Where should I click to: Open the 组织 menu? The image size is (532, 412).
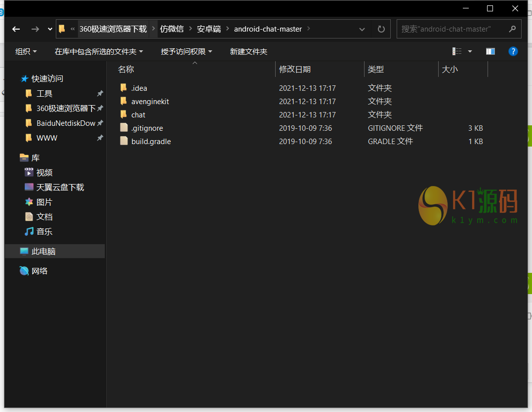tap(26, 51)
